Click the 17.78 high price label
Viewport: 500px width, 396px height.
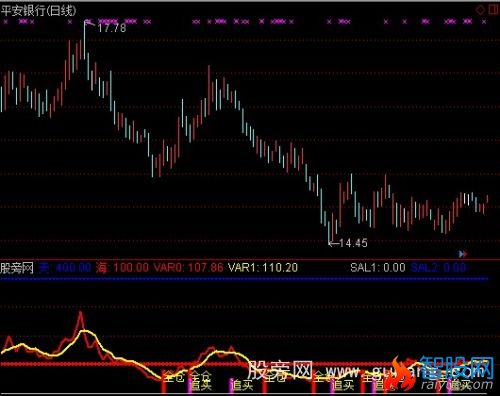pos(112,28)
